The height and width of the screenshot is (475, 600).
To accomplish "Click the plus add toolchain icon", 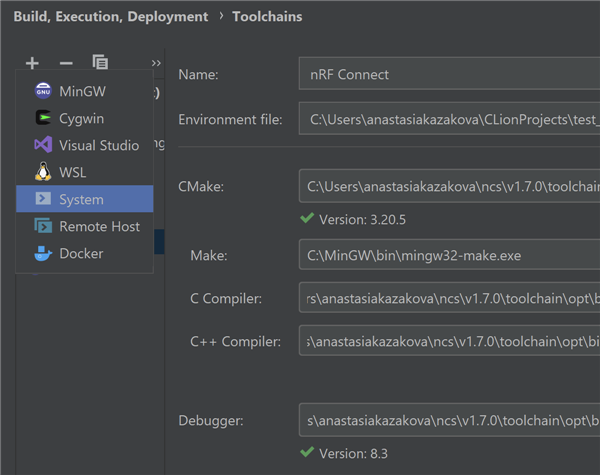I will pyautogui.click(x=32, y=63).
